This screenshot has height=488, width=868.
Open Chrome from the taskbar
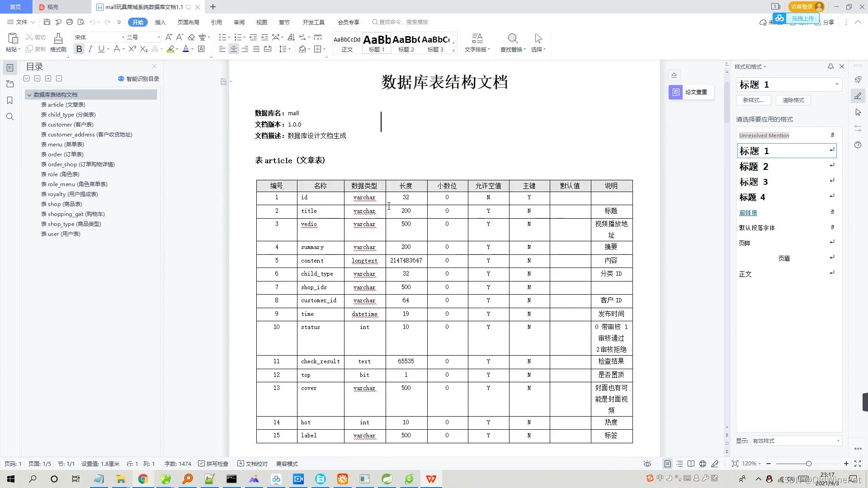tap(143, 479)
